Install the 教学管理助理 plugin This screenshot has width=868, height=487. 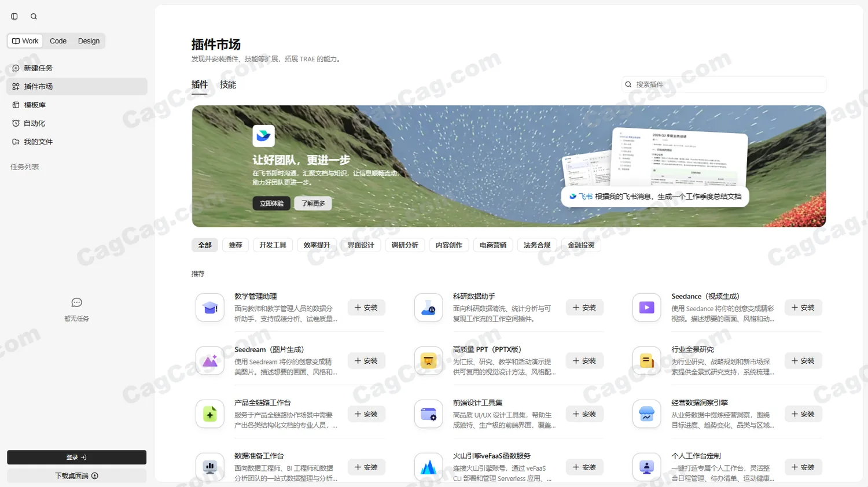366,308
